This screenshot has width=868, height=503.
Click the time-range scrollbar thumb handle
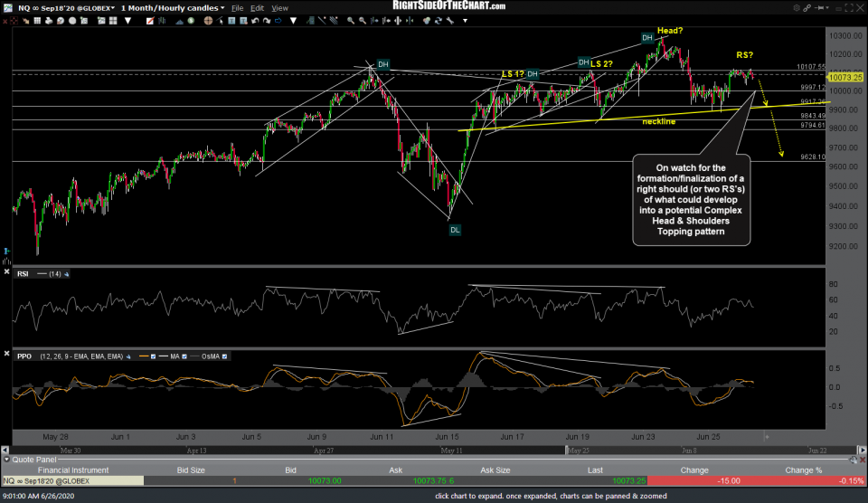point(566,451)
